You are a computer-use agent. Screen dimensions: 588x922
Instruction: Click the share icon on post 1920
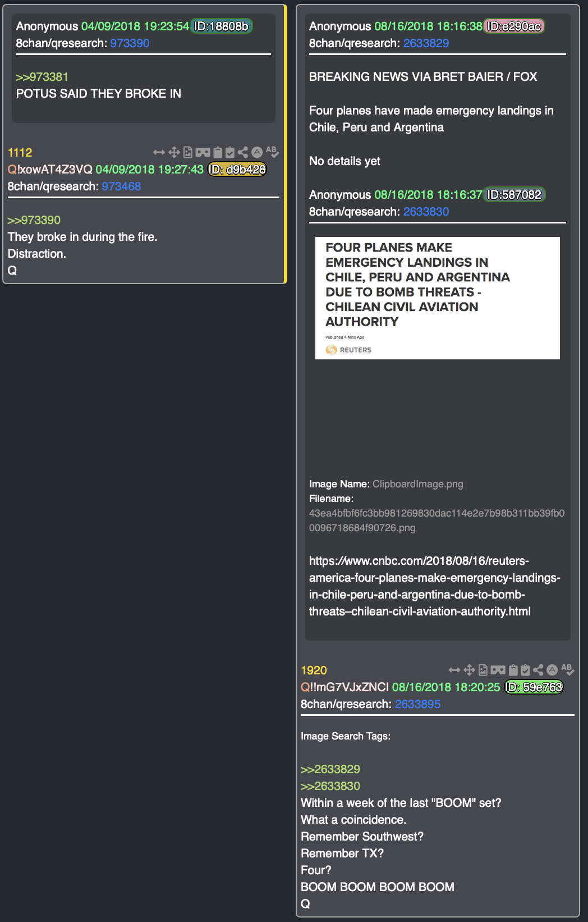[538, 670]
